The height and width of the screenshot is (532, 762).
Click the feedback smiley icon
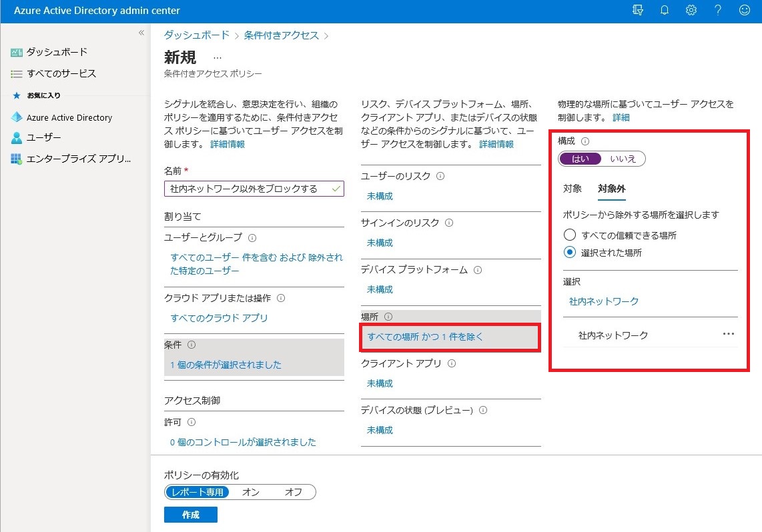coord(745,10)
